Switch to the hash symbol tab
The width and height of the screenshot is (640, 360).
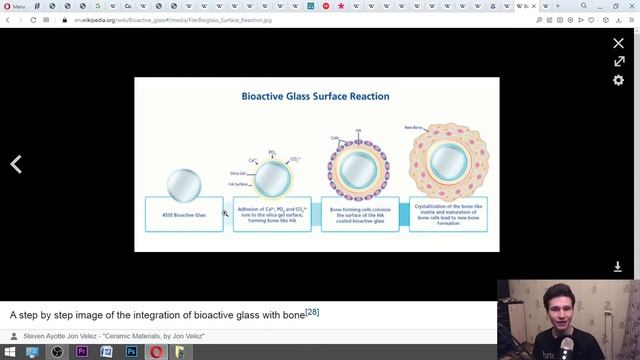37,6
